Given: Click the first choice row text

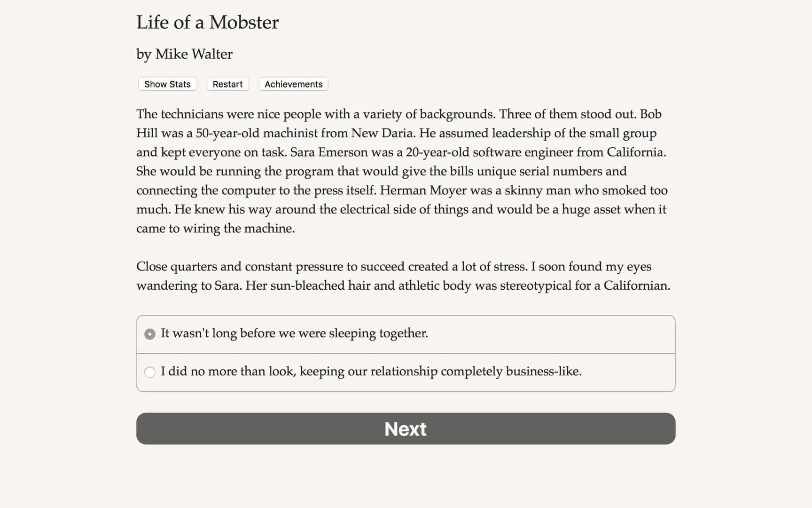Looking at the screenshot, I should pos(294,333).
